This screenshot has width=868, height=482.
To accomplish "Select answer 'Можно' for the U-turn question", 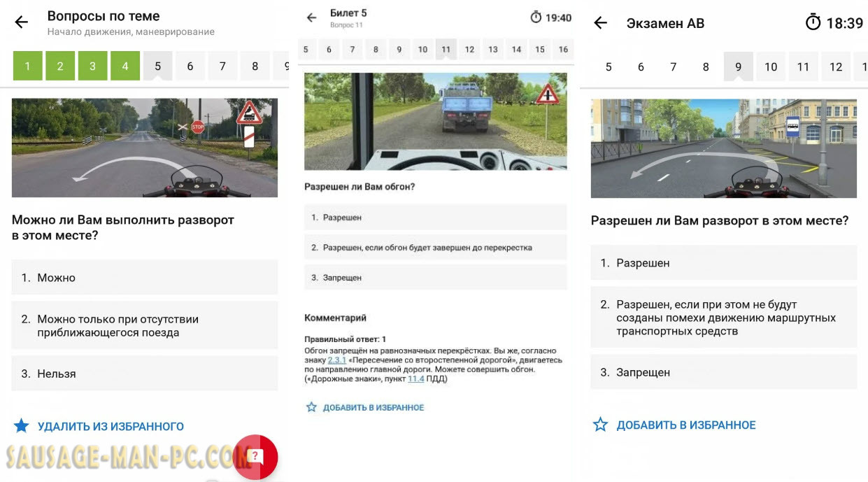I will click(x=145, y=278).
